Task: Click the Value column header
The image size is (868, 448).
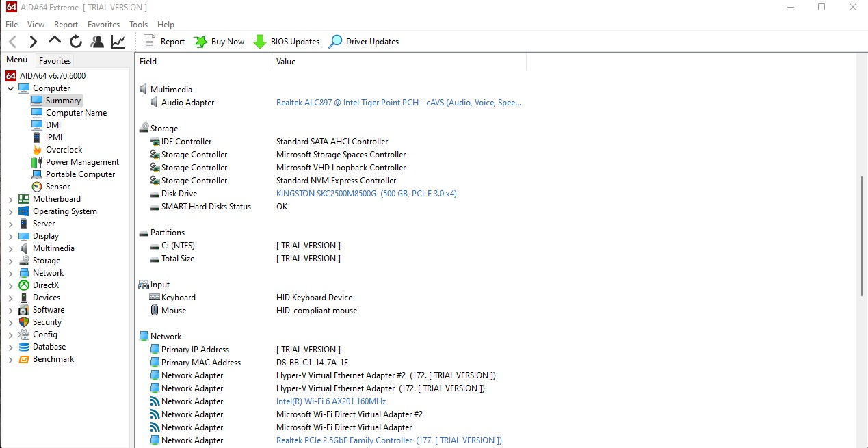Action: tap(286, 62)
